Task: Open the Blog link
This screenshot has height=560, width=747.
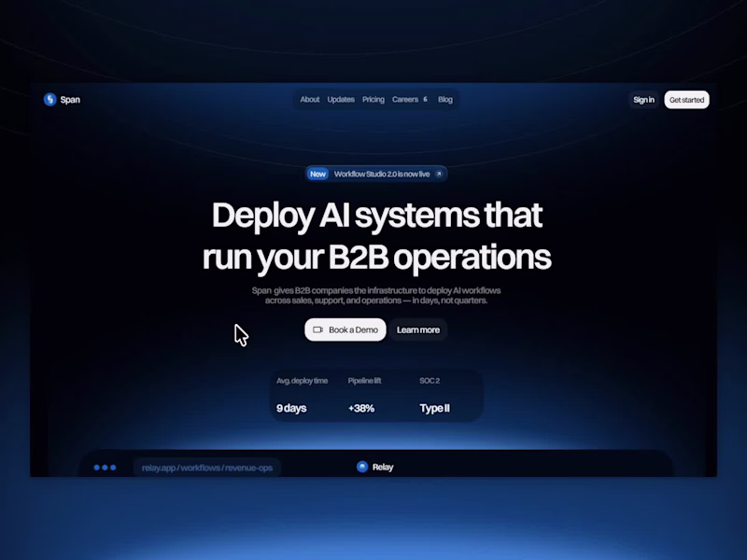Action: click(x=445, y=100)
